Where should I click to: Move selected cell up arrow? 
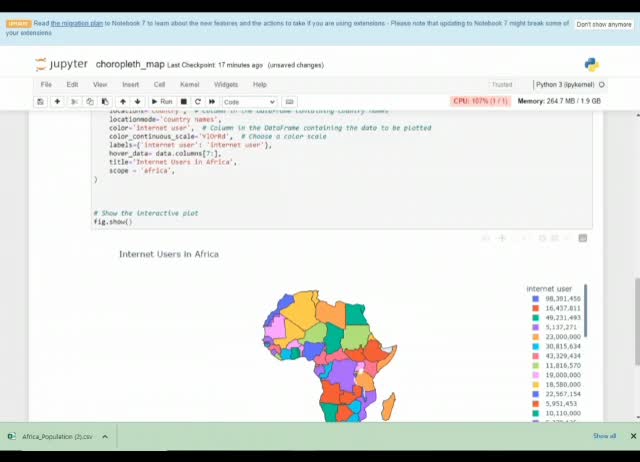122,102
